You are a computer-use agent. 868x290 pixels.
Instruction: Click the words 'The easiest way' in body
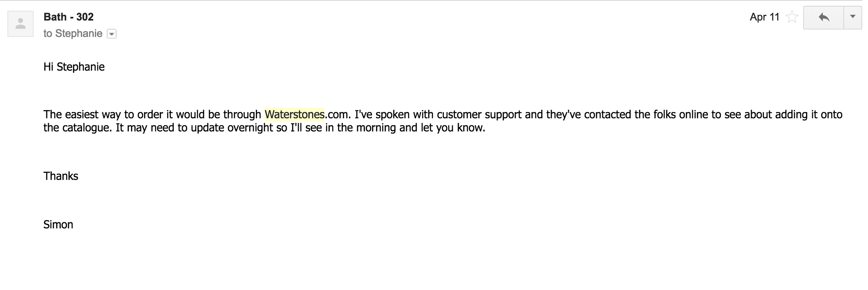pyautogui.click(x=82, y=114)
